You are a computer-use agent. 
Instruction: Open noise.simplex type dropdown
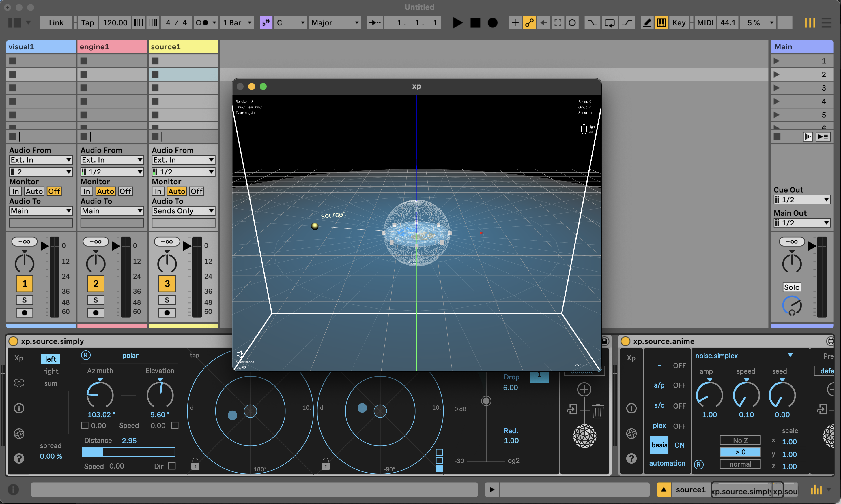click(744, 356)
